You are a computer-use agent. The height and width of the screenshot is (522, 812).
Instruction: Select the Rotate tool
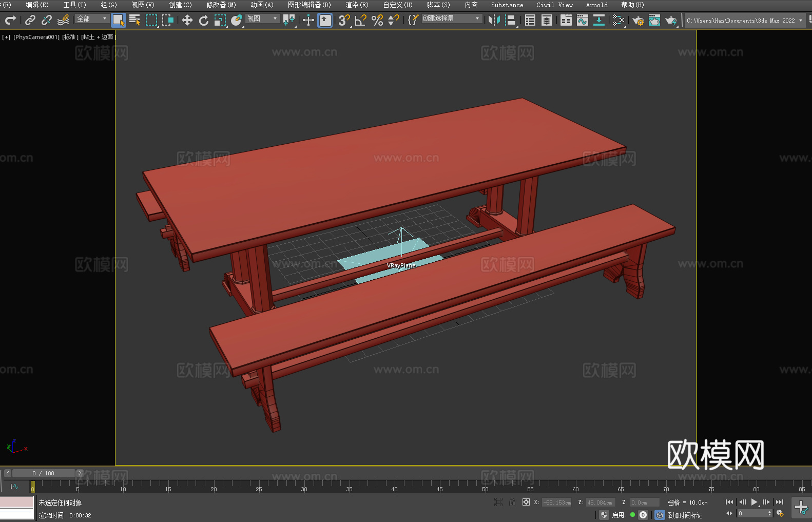tap(204, 20)
